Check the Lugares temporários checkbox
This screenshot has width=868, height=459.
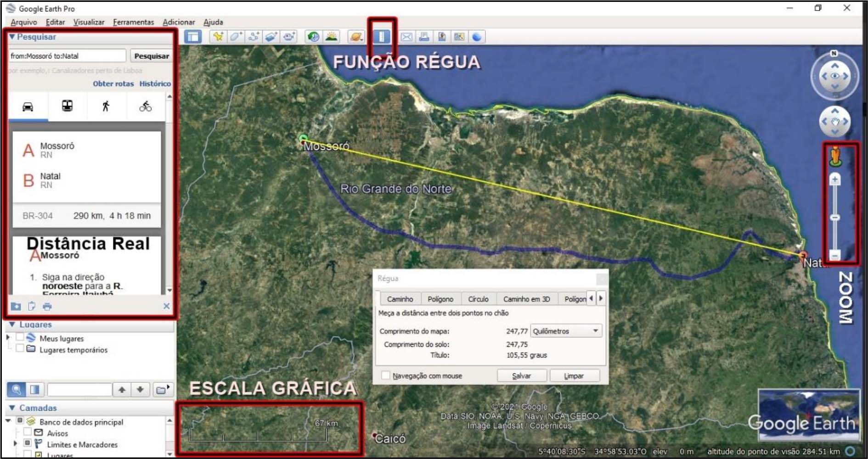[x=20, y=348]
